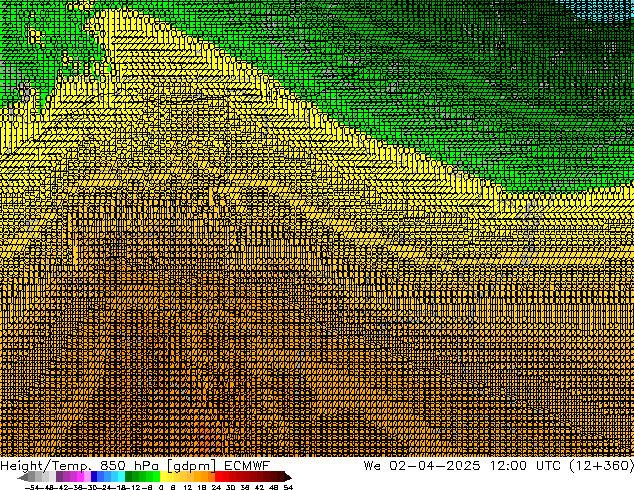Screen dimensions: 634x490
Task: Select the dark blue swatch in the legend
Action: 96,477
